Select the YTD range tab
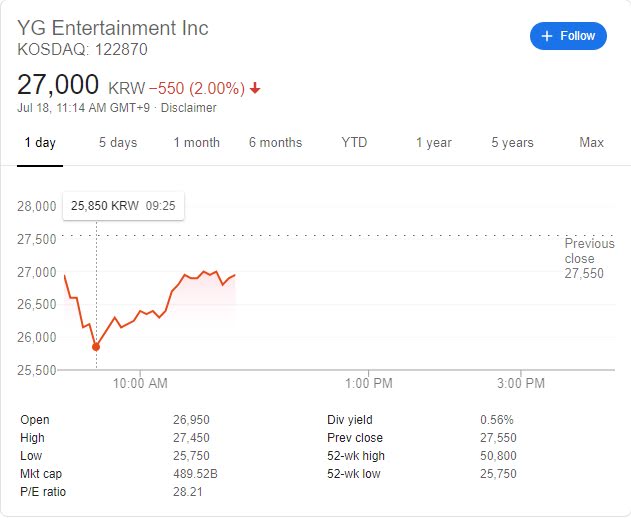 click(354, 143)
